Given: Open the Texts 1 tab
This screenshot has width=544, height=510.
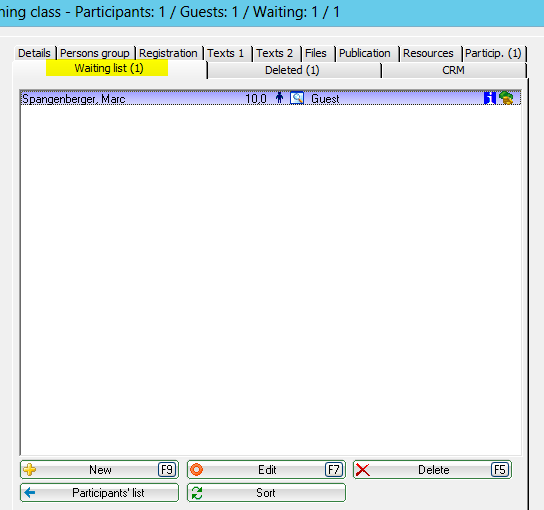Looking at the screenshot, I should 226,53.
